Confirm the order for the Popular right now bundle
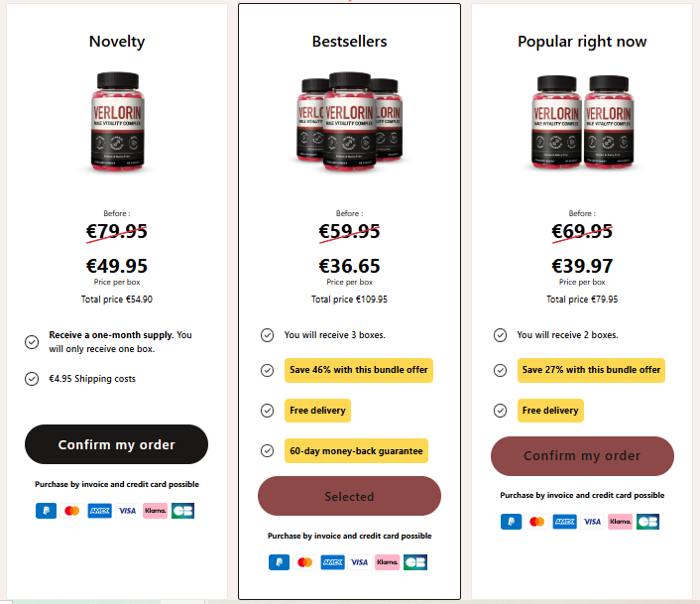 [x=582, y=456]
